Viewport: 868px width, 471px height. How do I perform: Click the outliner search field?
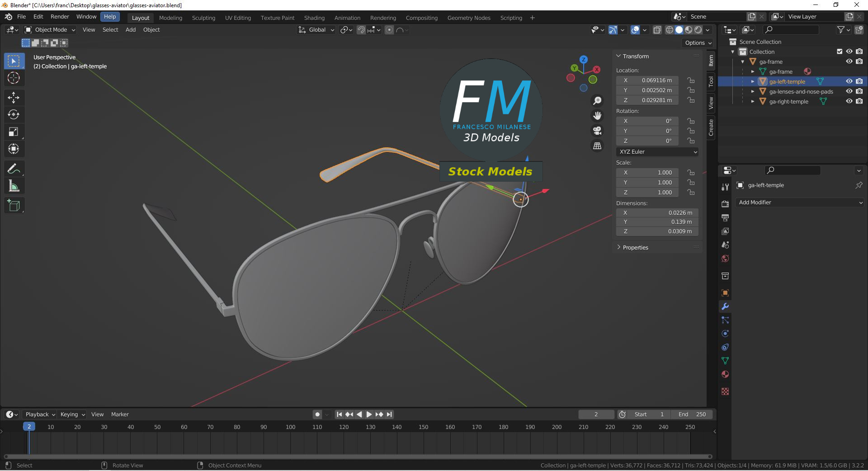(791, 30)
